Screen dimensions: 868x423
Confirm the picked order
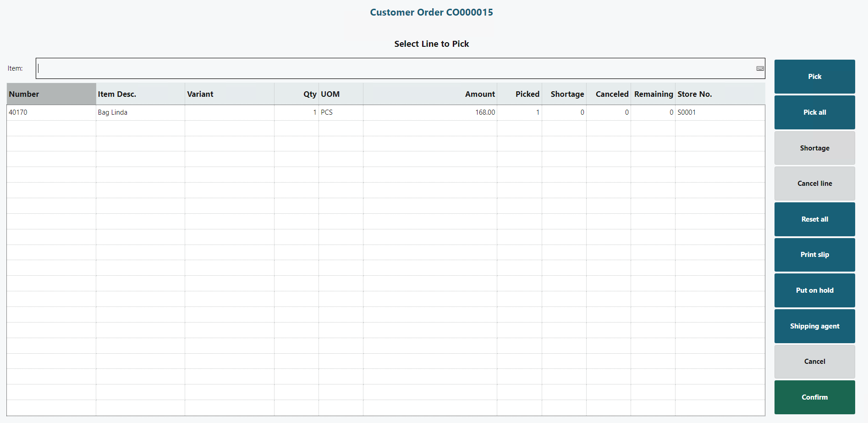[814, 397]
